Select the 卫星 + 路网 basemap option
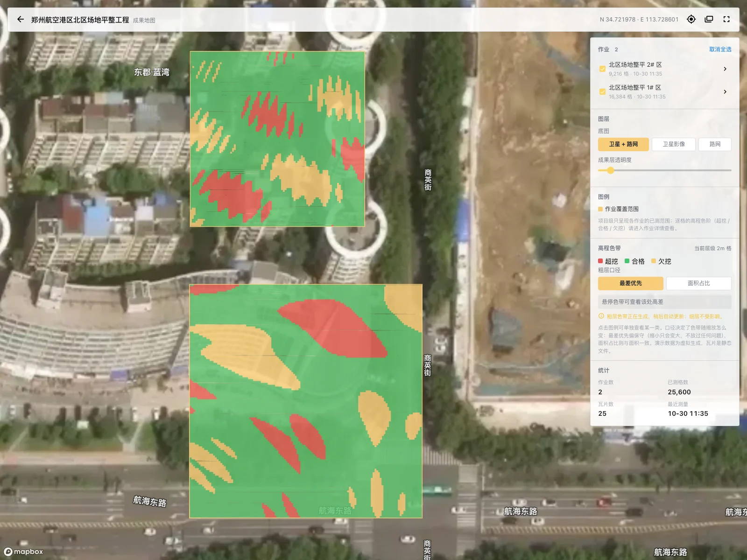 click(x=623, y=144)
